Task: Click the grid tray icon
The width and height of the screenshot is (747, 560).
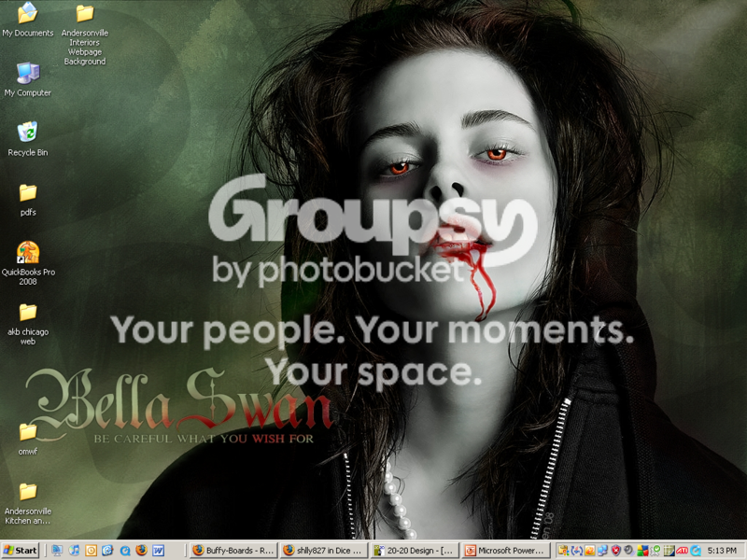Action: tap(669, 551)
